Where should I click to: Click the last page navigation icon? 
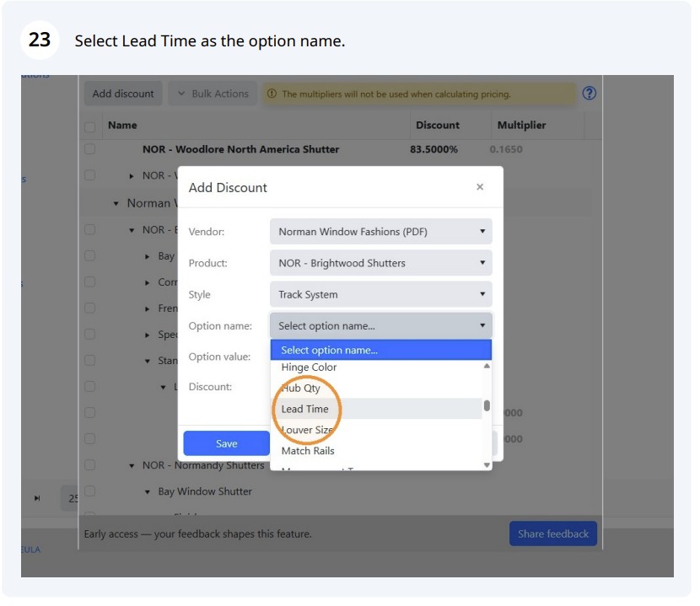click(37, 498)
